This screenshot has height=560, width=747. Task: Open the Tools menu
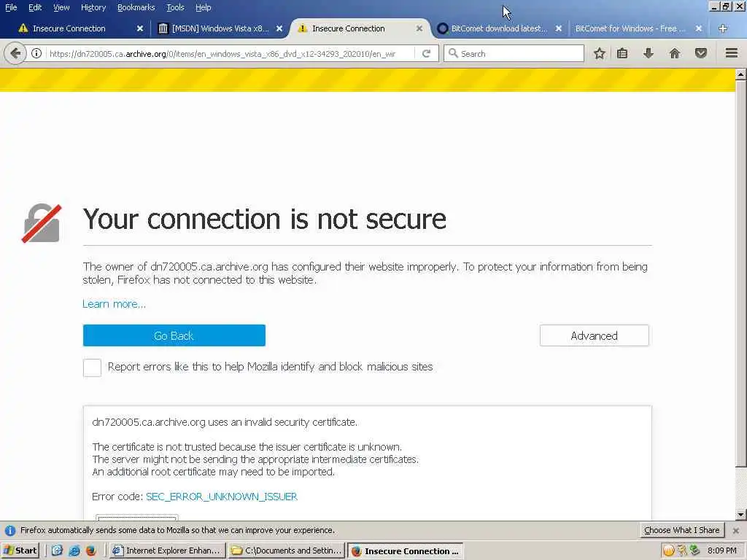click(175, 7)
